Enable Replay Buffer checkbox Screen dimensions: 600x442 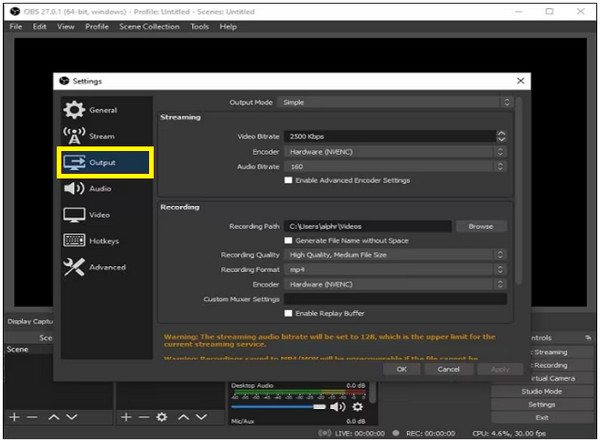pos(288,313)
